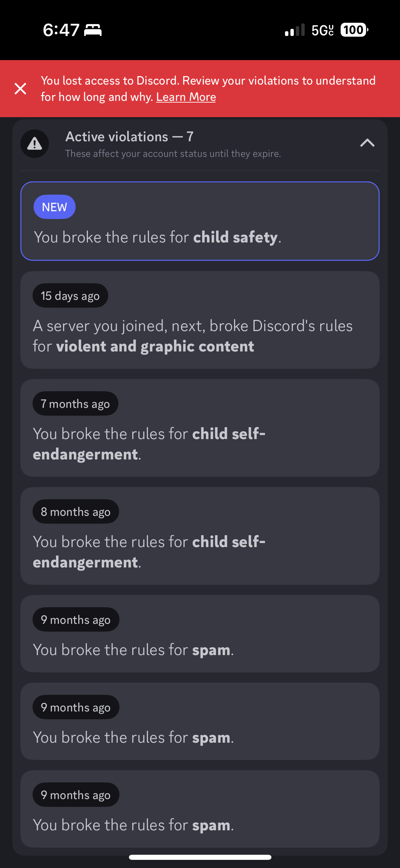
Task: Open the NEW child safety violation
Action: click(200, 221)
